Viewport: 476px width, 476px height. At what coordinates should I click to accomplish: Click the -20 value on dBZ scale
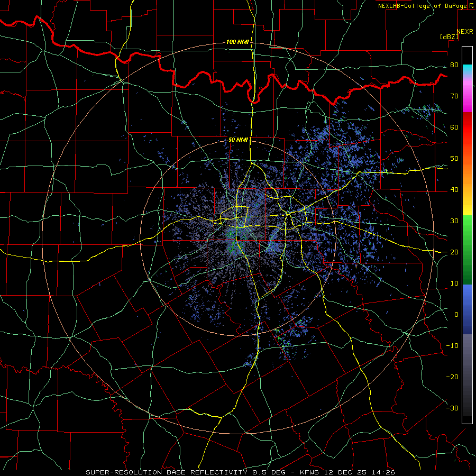pyautogui.click(x=452, y=377)
